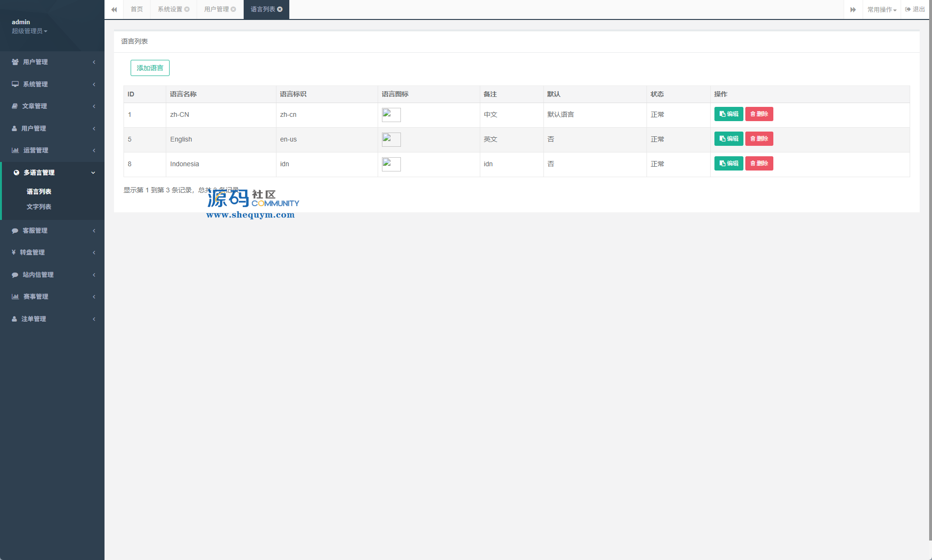Screen dimensions: 932x560
Task: Click the forward tabs right arrow icon
Action: point(853,9)
